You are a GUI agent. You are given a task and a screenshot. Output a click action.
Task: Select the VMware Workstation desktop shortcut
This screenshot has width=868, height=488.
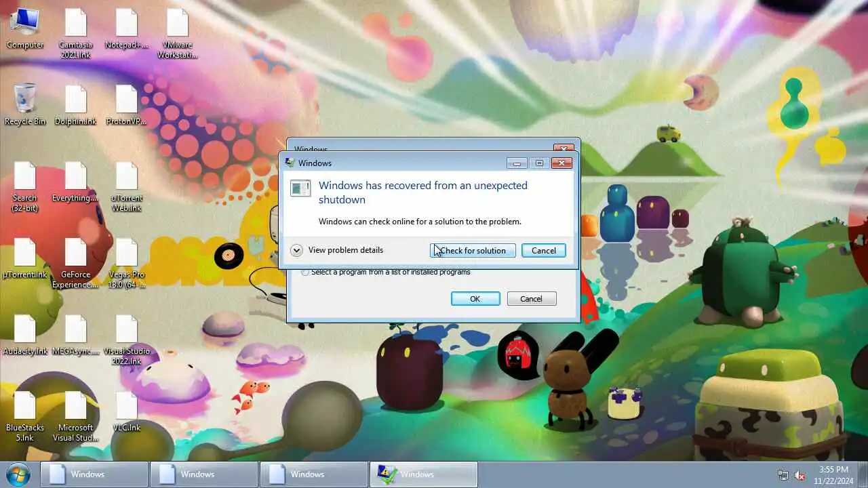pyautogui.click(x=177, y=34)
